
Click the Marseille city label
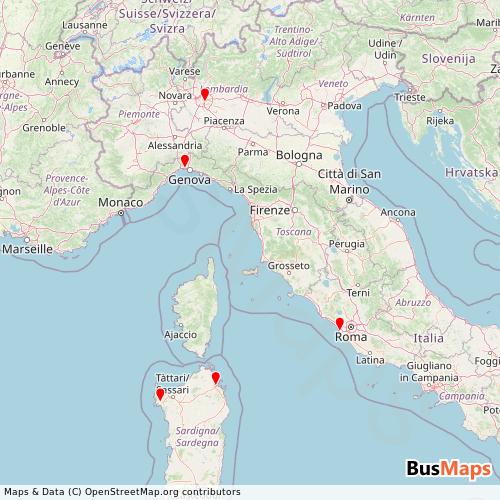point(27,249)
